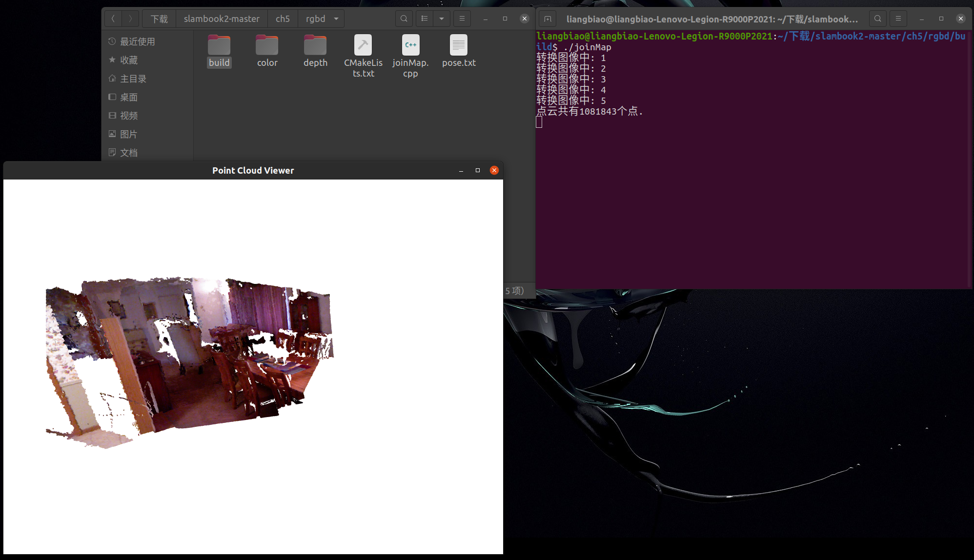Click the search icon in the file manager

tap(404, 18)
